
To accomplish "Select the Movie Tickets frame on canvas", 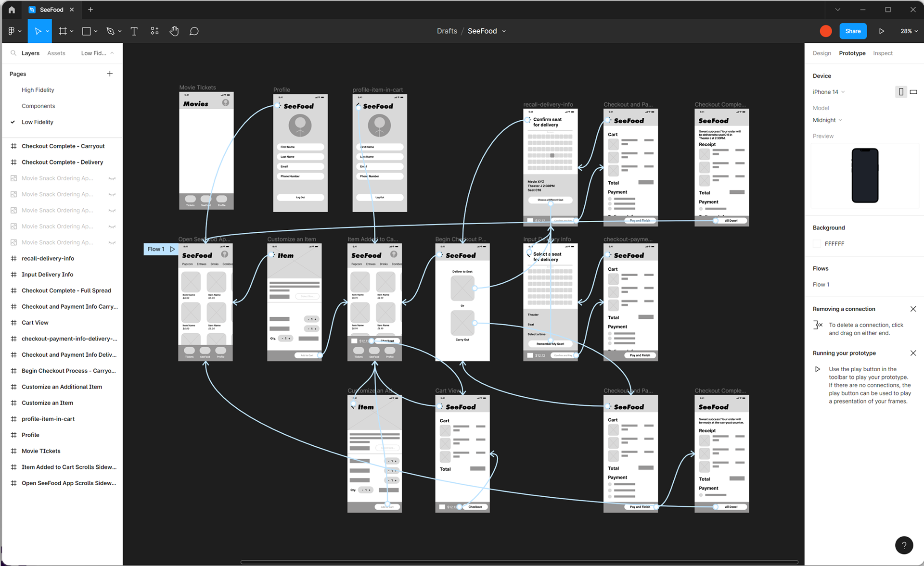I will [x=206, y=151].
